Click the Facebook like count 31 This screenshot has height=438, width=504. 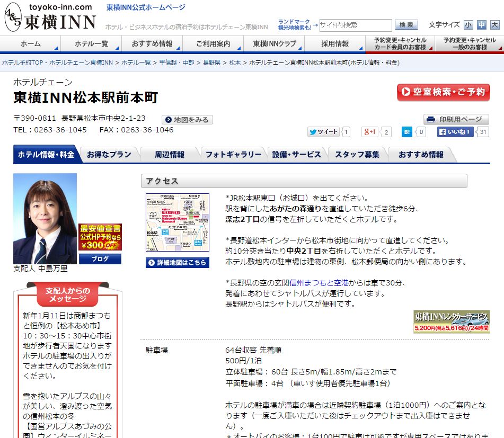(x=483, y=132)
